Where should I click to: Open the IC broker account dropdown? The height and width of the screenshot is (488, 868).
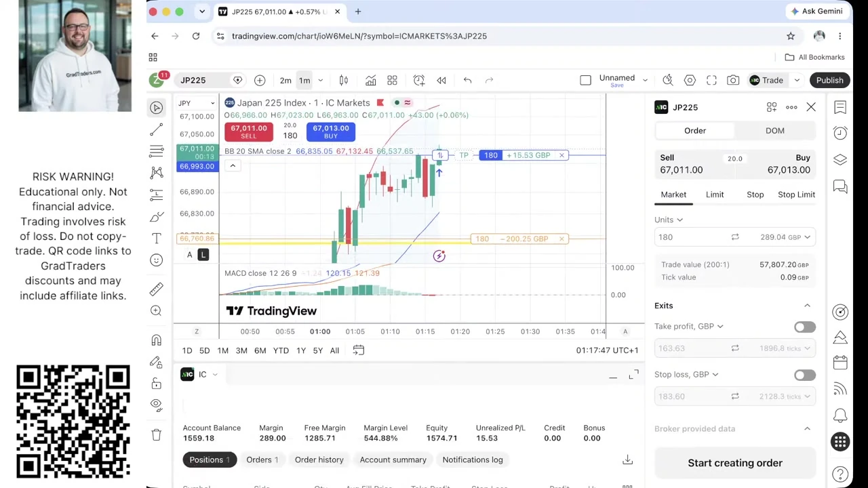pyautogui.click(x=200, y=375)
